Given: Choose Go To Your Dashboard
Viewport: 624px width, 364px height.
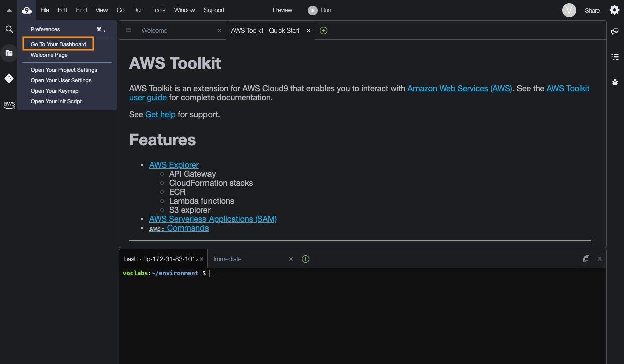Looking at the screenshot, I should click(58, 44).
